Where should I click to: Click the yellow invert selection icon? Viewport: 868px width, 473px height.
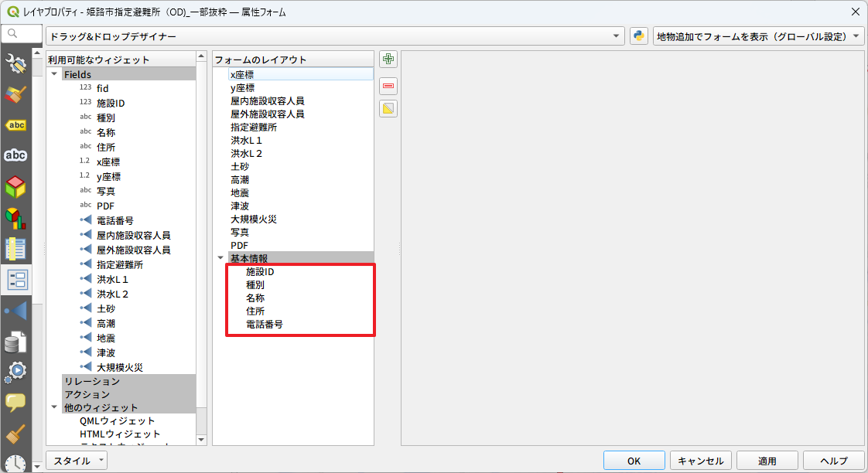click(388, 109)
